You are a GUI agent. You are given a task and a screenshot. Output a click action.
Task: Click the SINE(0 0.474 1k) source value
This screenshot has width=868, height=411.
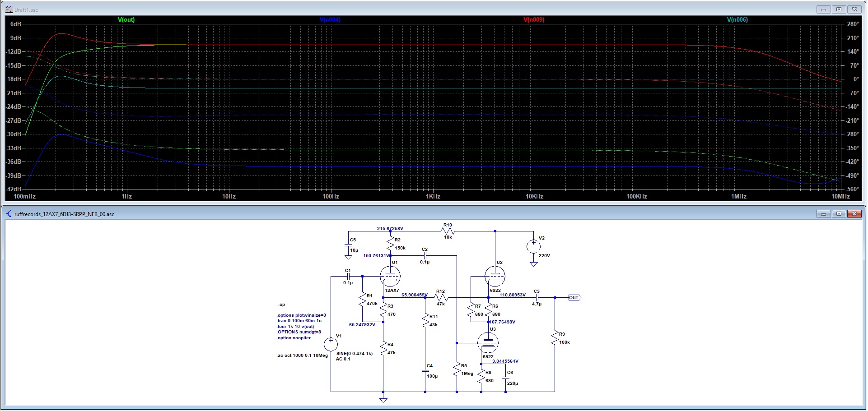(x=355, y=354)
